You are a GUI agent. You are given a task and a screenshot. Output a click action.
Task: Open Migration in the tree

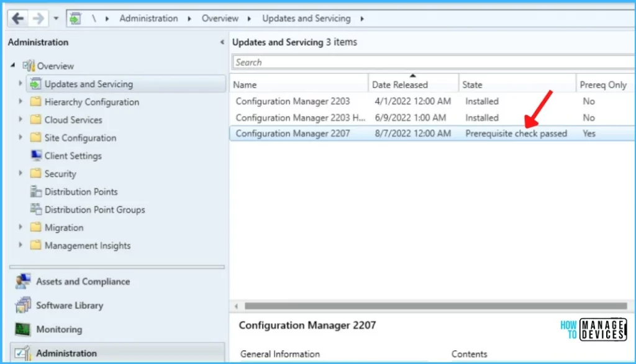[64, 227]
